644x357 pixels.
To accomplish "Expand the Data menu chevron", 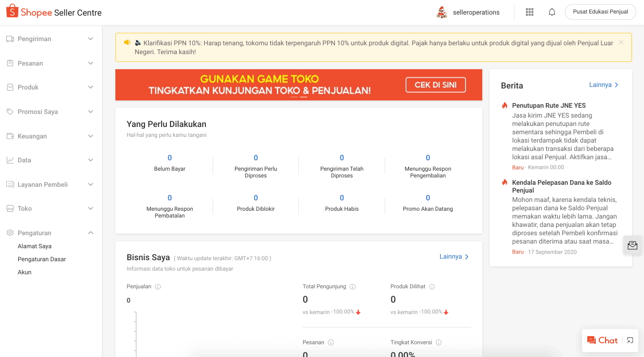I will click(x=90, y=160).
